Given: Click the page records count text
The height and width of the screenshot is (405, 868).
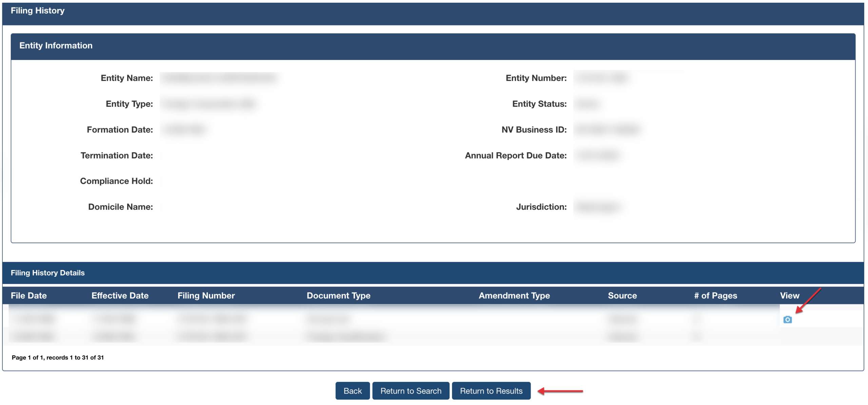Looking at the screenshot, I should pyautogui.click(x=58, y=358).
